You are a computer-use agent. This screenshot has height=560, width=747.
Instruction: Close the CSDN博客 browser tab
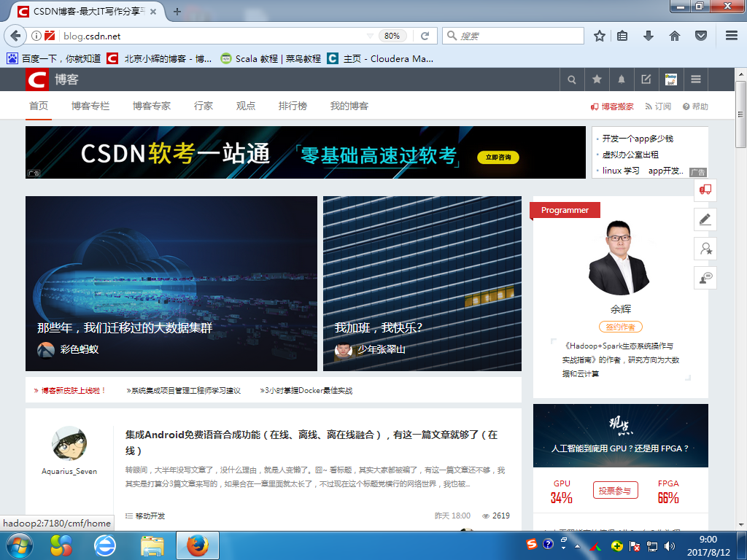coord(153,12)
